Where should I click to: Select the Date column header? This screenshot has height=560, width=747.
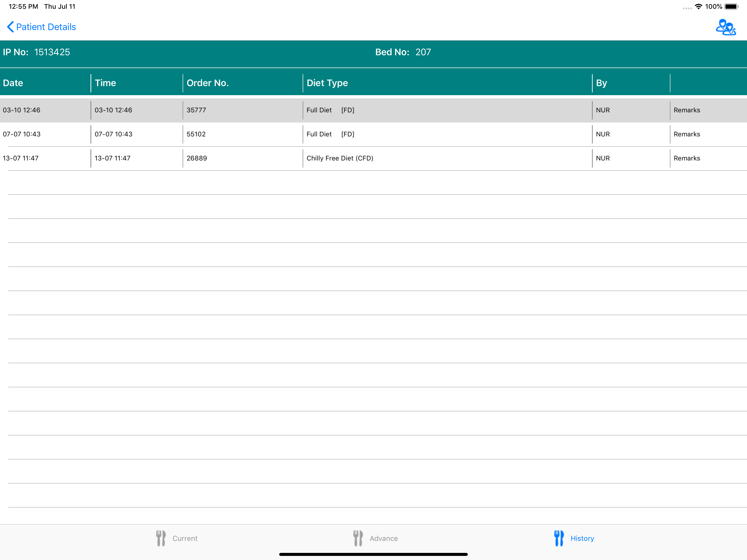13,83
